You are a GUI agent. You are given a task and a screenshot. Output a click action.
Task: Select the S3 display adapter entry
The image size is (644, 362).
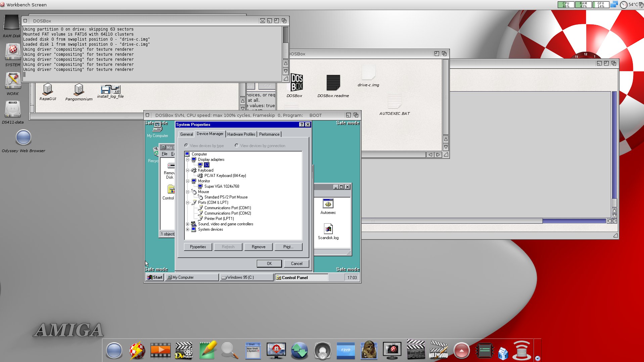click(206, 165)
